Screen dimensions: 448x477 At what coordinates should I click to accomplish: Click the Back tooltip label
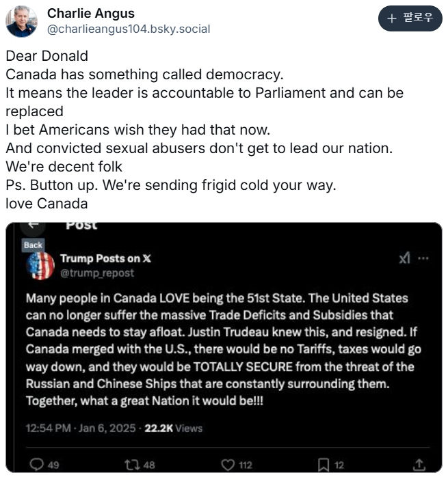pyautogui.click(x=33, y=245)
